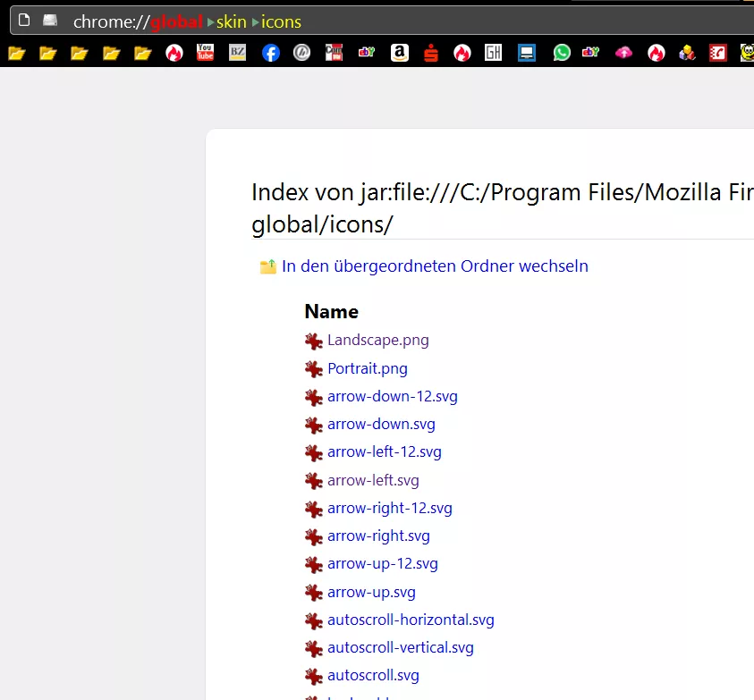This screenshot has height=700, width=754.
Task: Click the 'chrome://' part of the address
Action: pos(111,22)
